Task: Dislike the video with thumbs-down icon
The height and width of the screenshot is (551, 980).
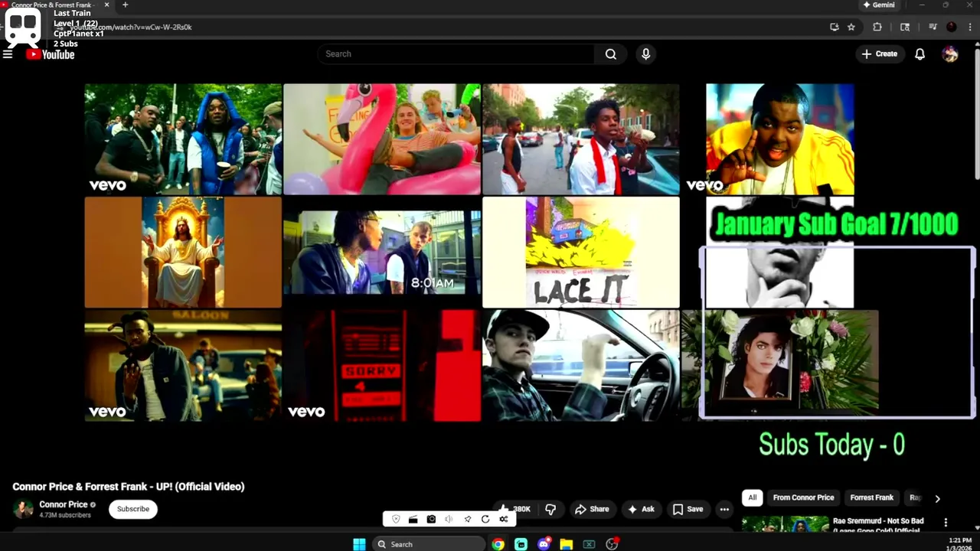Action: click(x=550, y=509)
